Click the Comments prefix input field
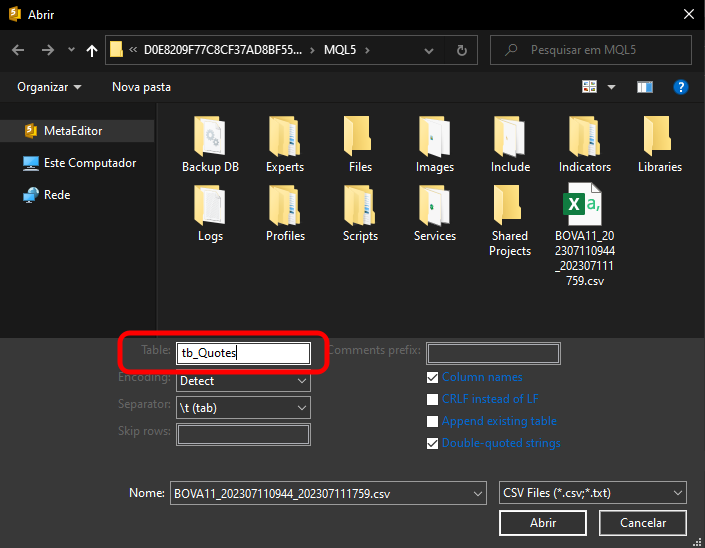This screenshot has width=705, height=548. (493, 353)
